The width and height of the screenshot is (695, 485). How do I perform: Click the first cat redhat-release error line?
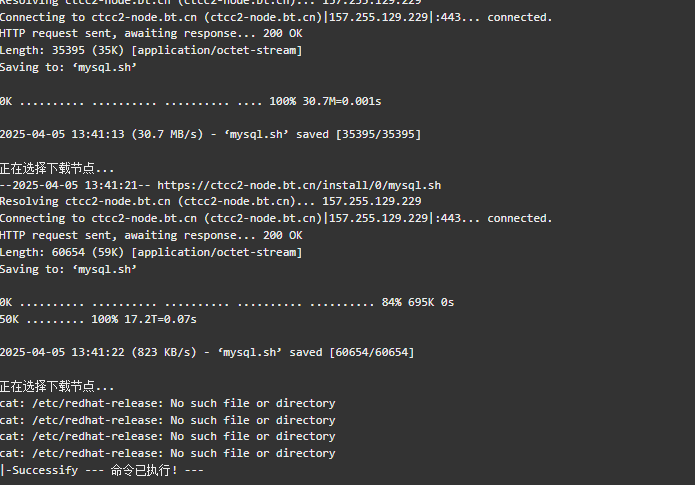pos(168,403)
